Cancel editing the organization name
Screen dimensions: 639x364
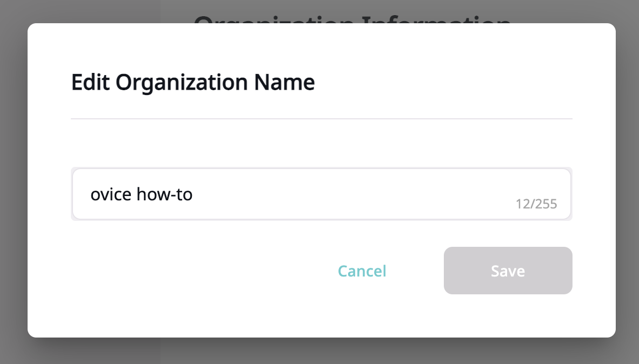362,271
